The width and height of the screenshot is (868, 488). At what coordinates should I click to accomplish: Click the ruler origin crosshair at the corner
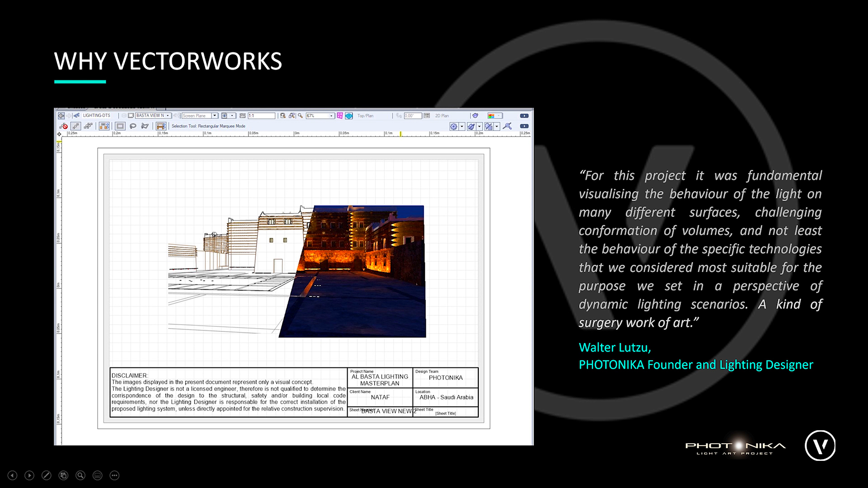tap(59, 134)
